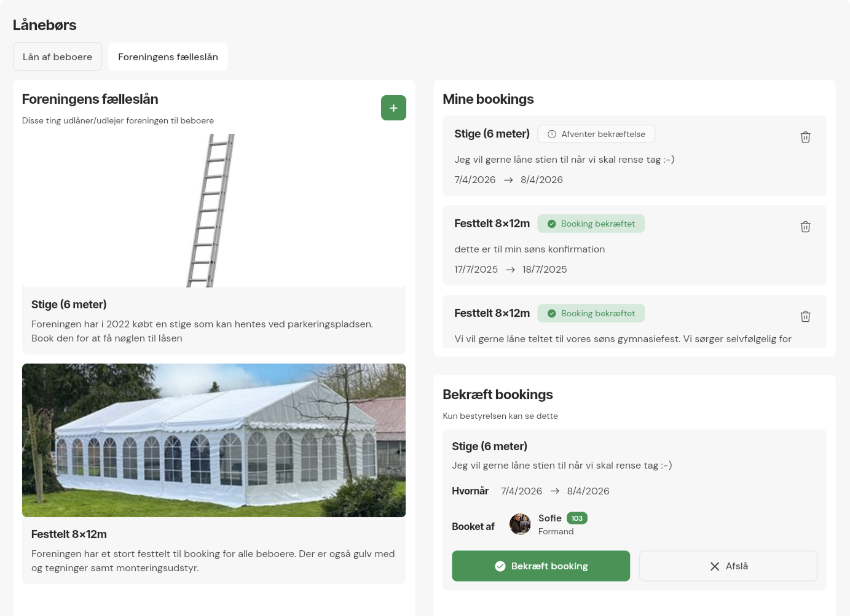Image resolution: width=850 pixels, height=616 pixels.
Task: Switch to Lån af beboere tab
Action: click(57, 57)
